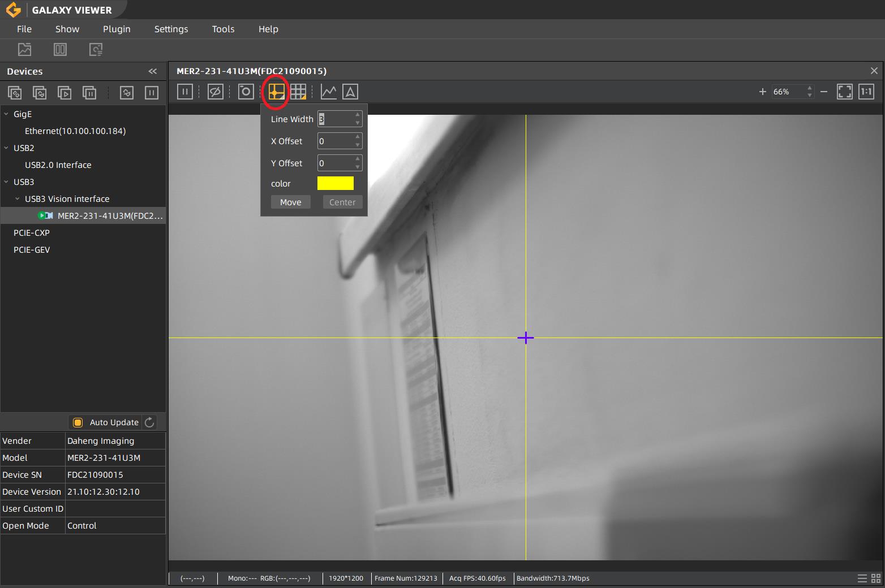Set zoom to 1:1 actual size

866,92
